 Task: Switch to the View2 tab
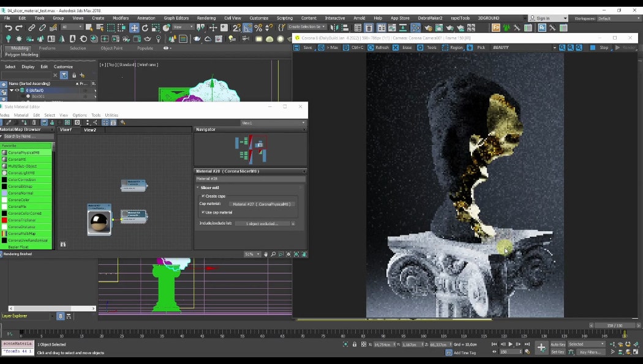coord(90,130)
